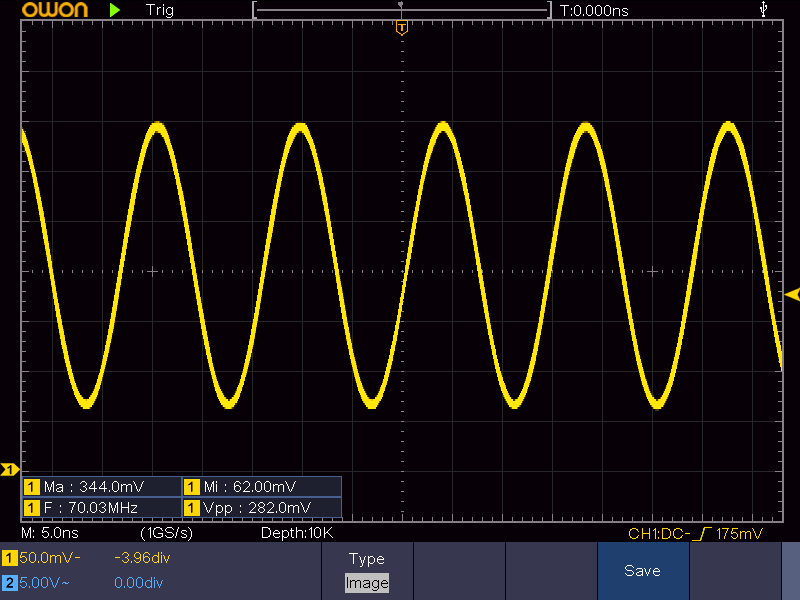Select the Image type value
The image size is (800, 600).
tap(367, 583)
